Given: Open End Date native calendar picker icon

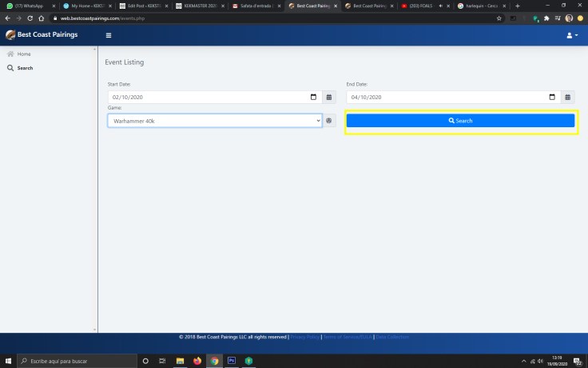Looking at the screenshot, I should (552, 97).
